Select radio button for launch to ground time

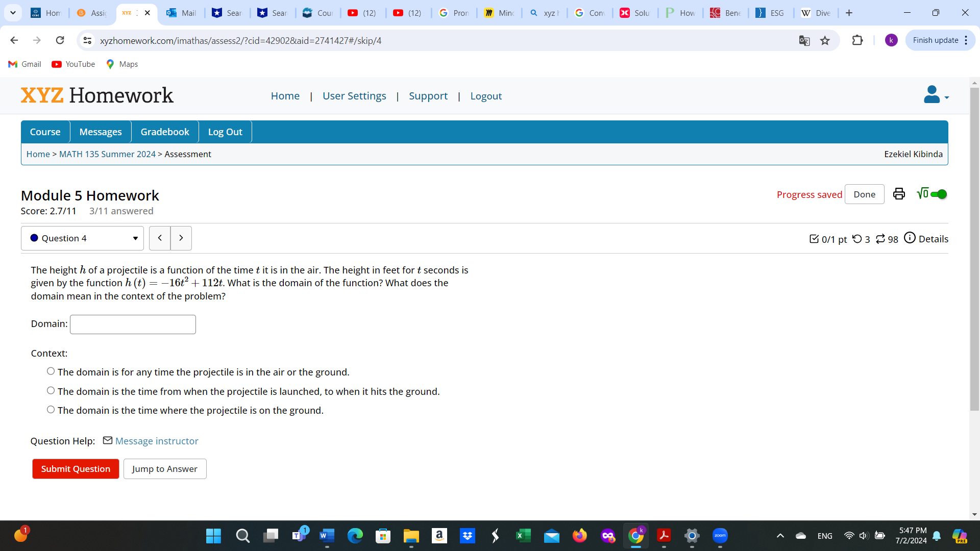tap(51, 391)
